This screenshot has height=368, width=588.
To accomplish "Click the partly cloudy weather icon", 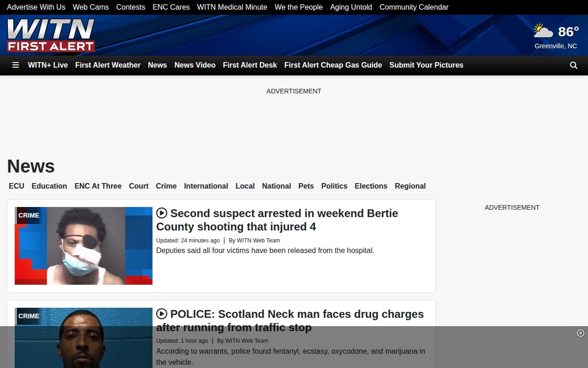I will pos(543,31).
